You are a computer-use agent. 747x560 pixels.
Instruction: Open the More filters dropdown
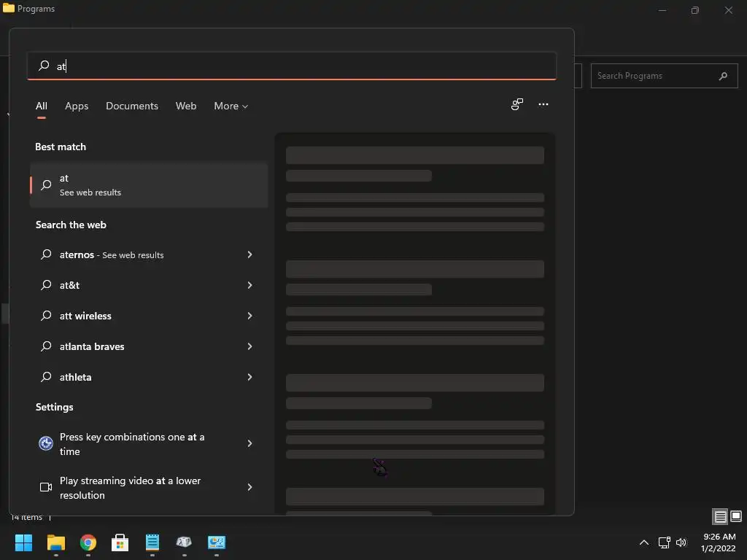231,106
